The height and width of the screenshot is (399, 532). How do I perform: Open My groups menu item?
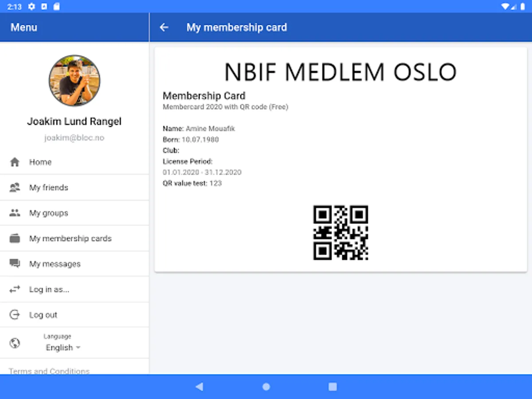point(74,213)
